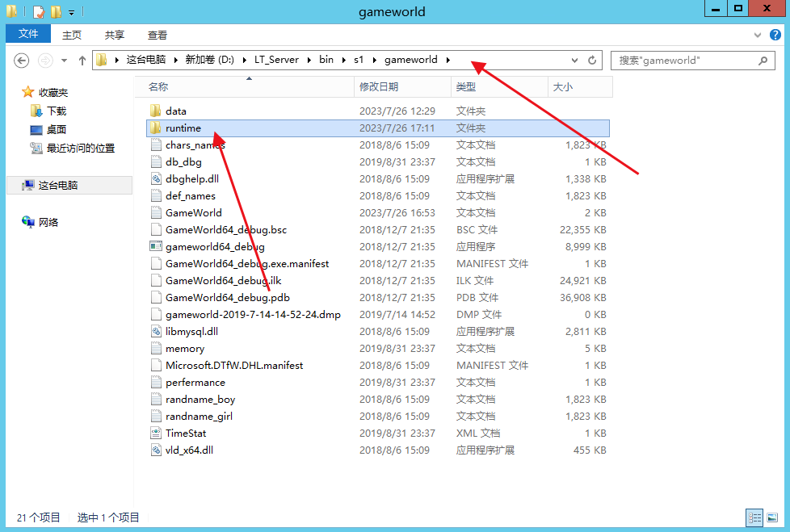Image resolution: width=790 pixels, height=532 pixels.
Task: Open Customize Quick Access Toolbar dropdown
Action: [x=71, y=13]
